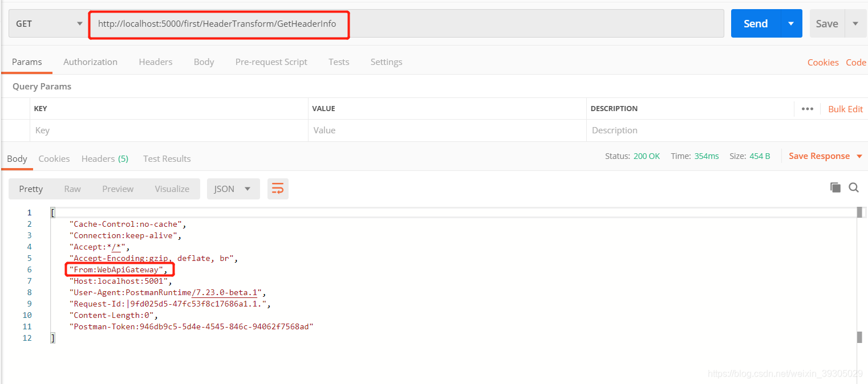Screen dimensions: 868x384
Task: Click the Bulk Edit link
Action: (846, 109)
